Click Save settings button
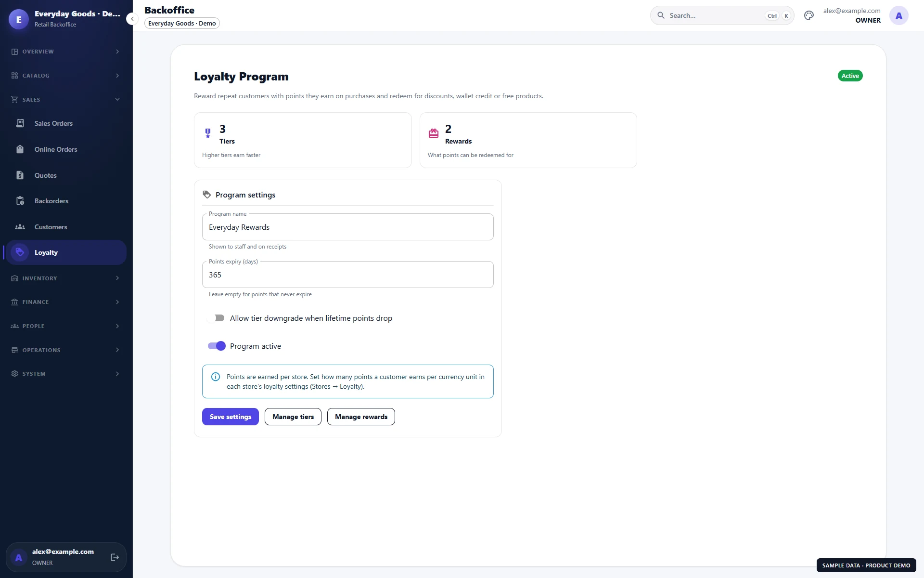 [231, 417]
